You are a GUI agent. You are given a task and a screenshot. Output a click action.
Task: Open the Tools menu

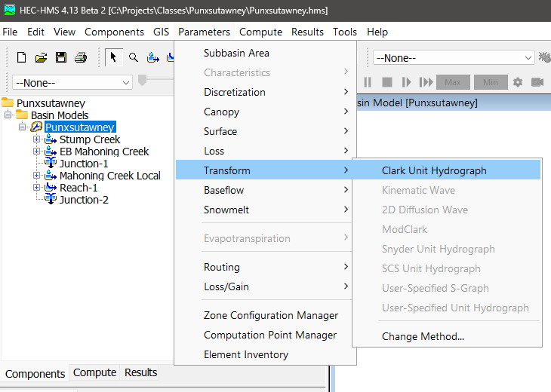(345, 32)
